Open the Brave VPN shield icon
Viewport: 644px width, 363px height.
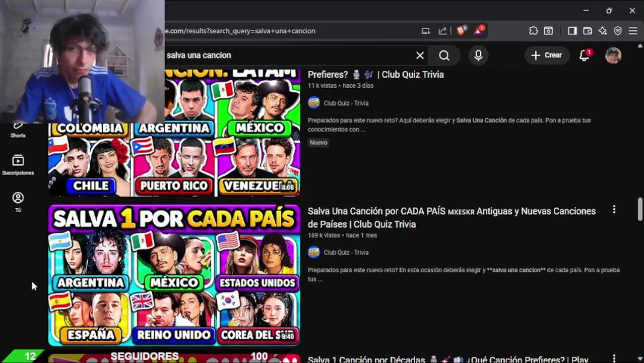(618, 31)
